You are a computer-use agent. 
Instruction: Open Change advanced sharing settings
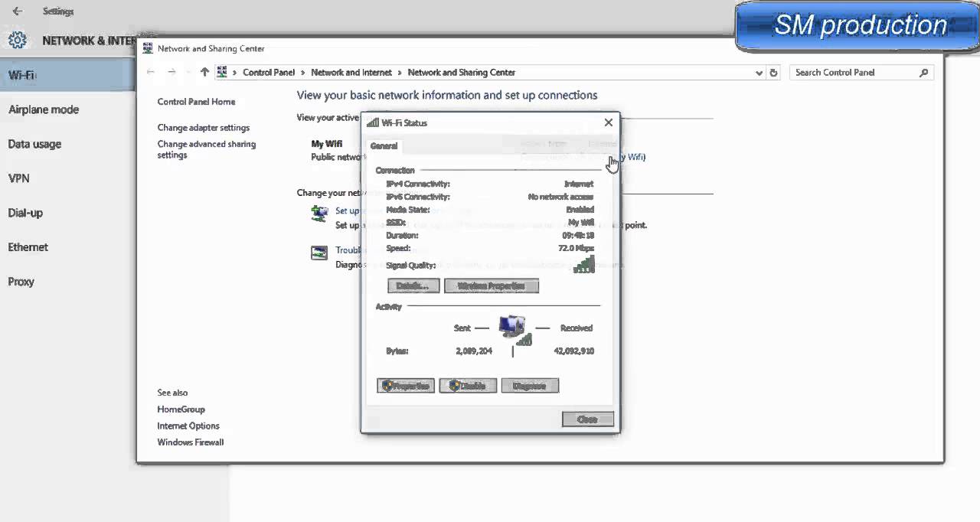point(207,149)
